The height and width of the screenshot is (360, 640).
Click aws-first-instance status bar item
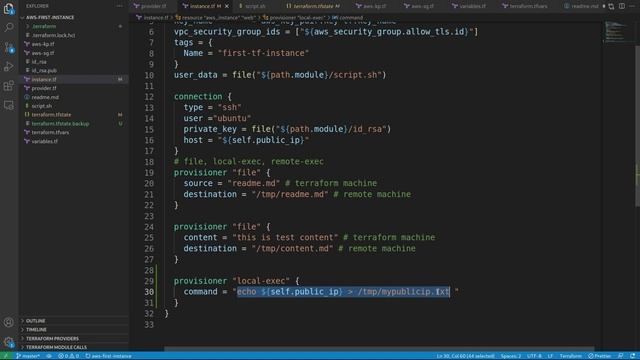(108, 356)
